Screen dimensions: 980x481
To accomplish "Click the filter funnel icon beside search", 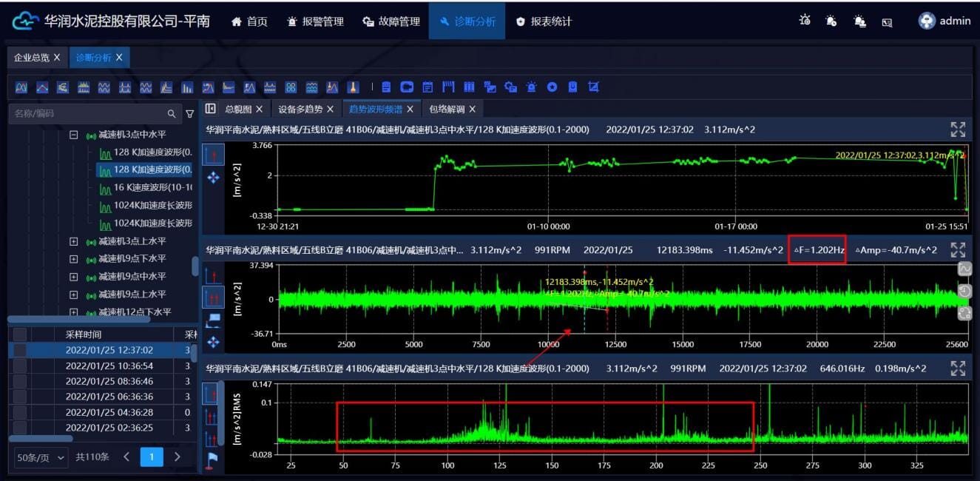I will [189, 114].
